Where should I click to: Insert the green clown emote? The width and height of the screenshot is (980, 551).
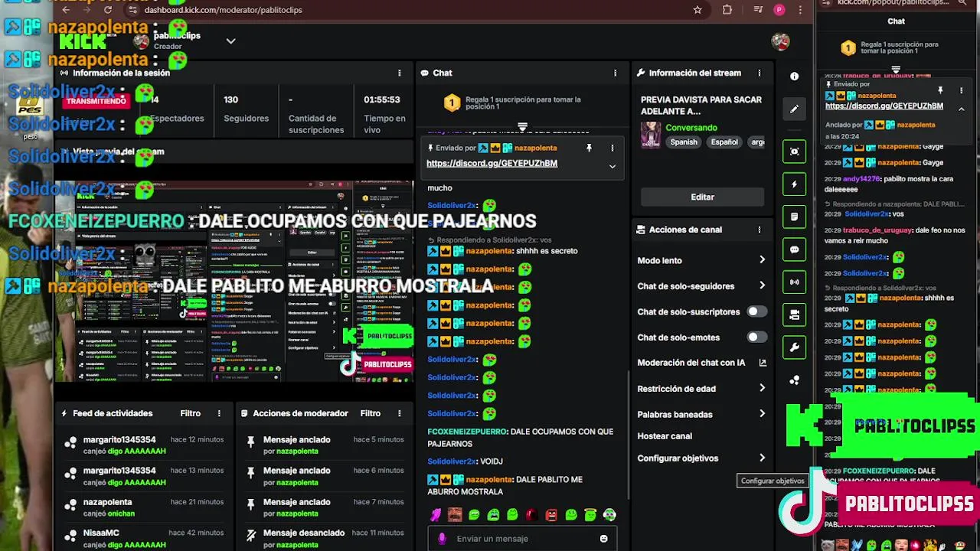(x=609, y=515)
